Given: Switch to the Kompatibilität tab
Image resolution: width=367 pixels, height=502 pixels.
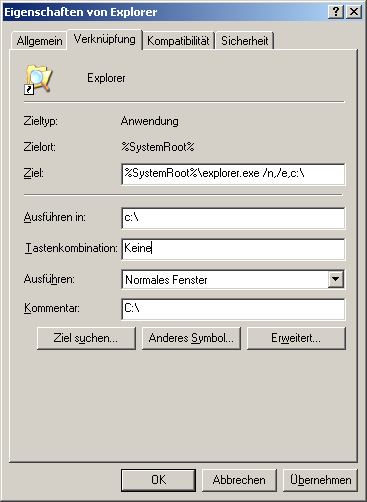Looking at the screenshot, I should point(178,41).
